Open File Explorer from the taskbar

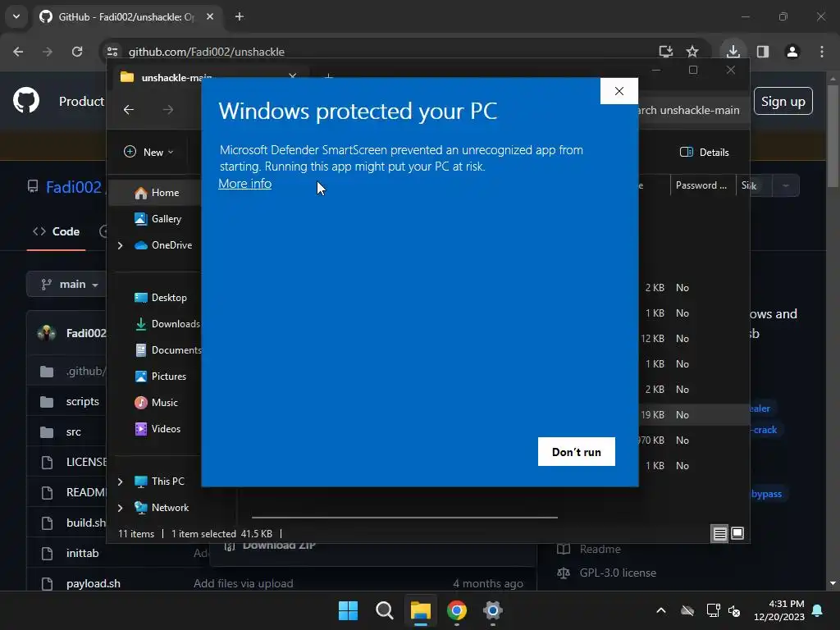point(421,610)
